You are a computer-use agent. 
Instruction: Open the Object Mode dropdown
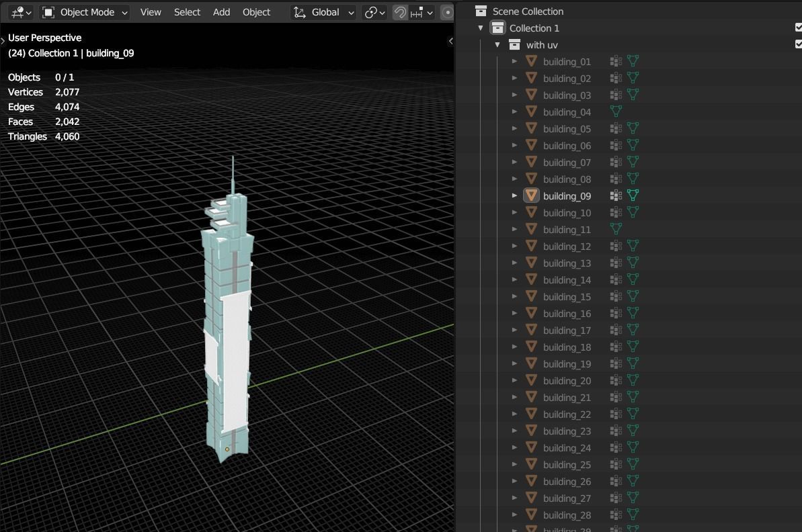[x=85, y=12]
